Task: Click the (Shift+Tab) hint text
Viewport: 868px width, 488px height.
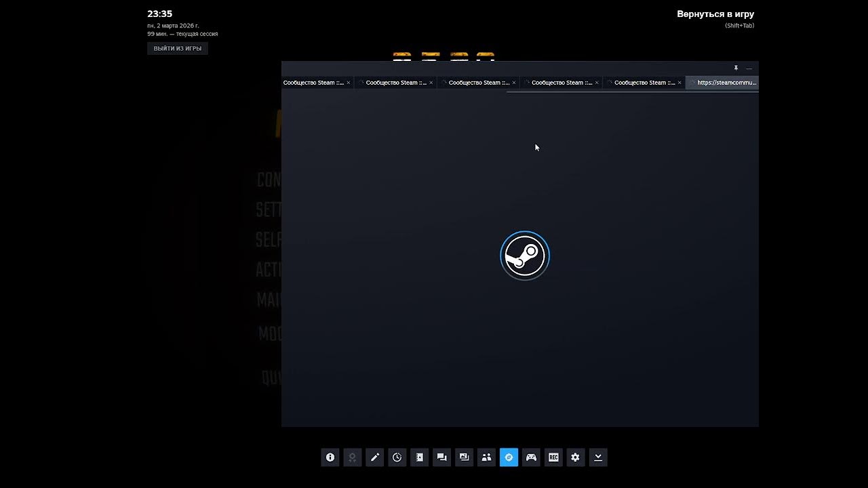Action: (x=739, y=26)
